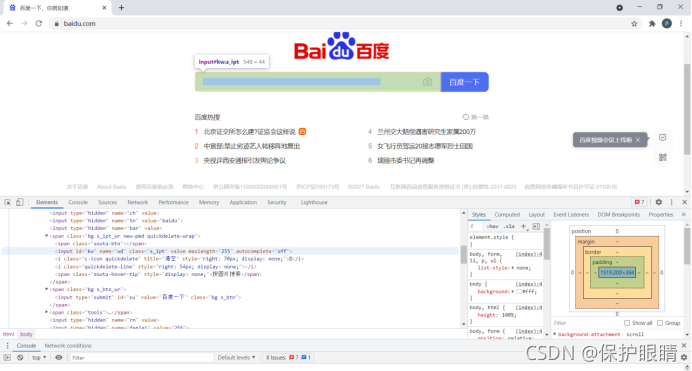Select the html breadcrumb

coord(8,334)
